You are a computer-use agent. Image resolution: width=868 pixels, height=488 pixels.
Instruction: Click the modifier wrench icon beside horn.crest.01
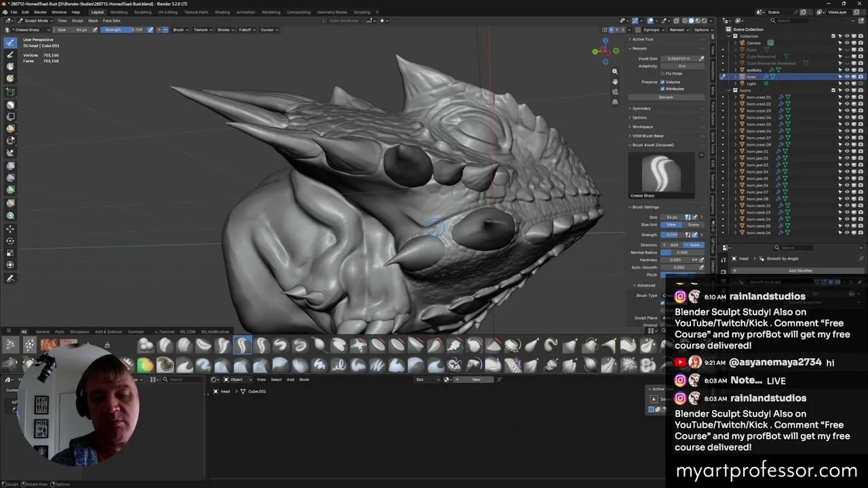pos(781,97)
